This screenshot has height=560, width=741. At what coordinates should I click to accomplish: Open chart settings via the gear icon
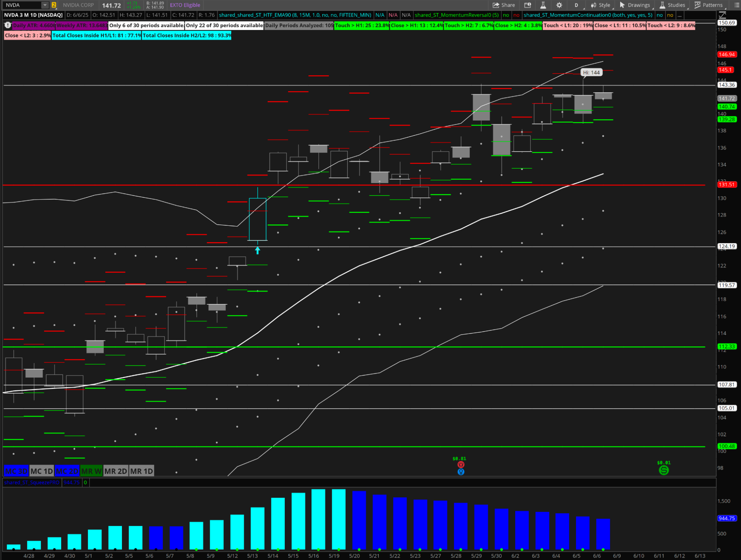[x=559, y=5]
